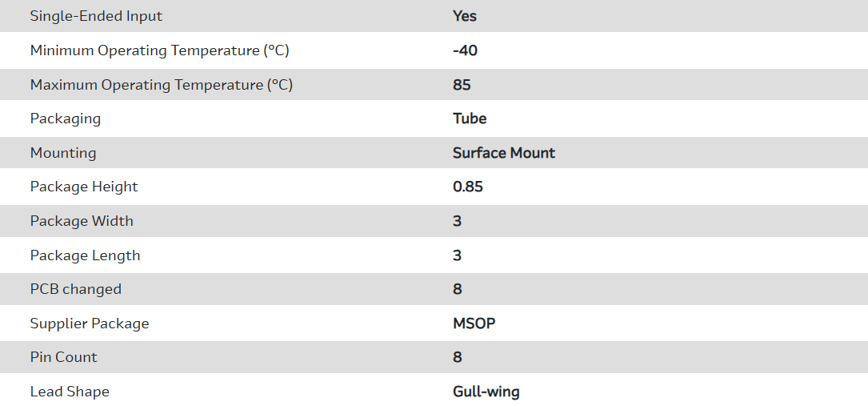
Task: Click the PCB changed label
Action: click(76, 289)
